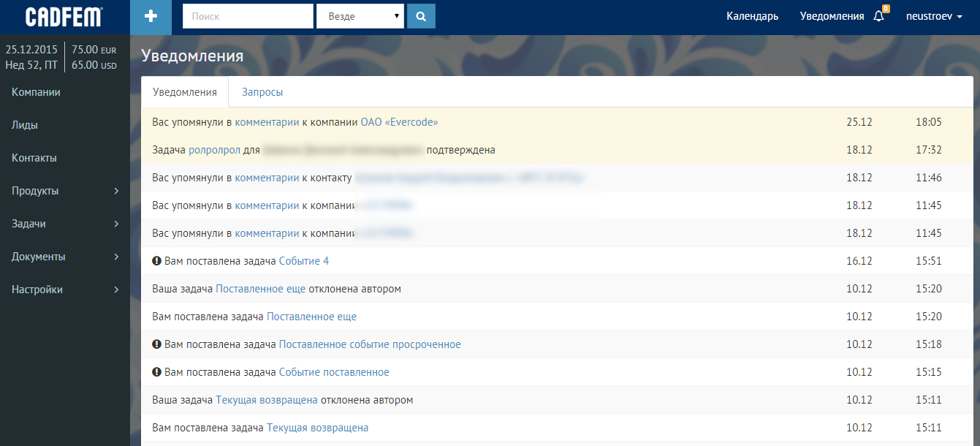Click exclamation icon next to Событие 4

[156, 261]
